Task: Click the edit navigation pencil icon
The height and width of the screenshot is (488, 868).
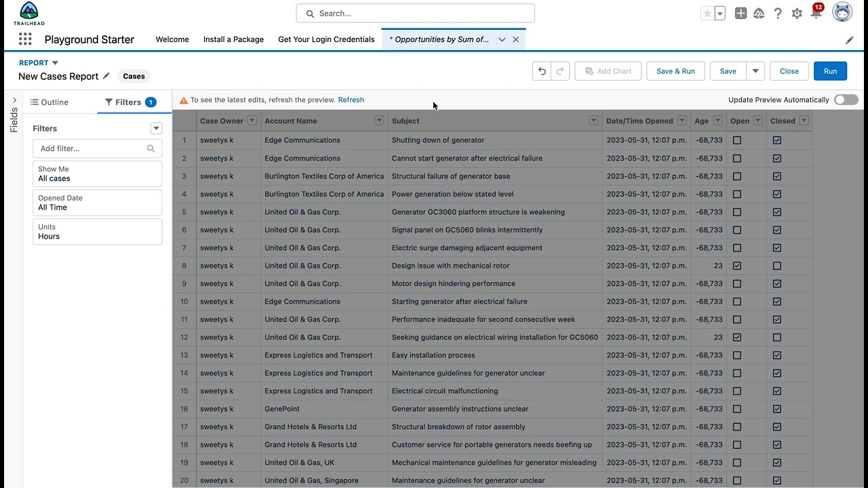Action: point(850,40)
